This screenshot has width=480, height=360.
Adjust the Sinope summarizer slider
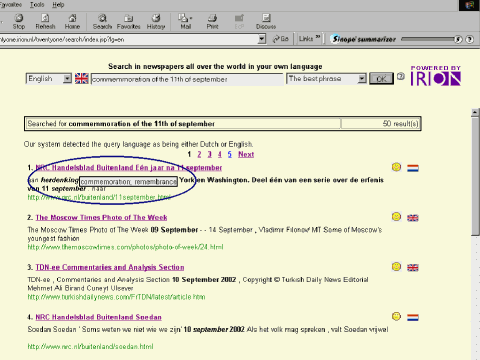click(x=427, y=39)
